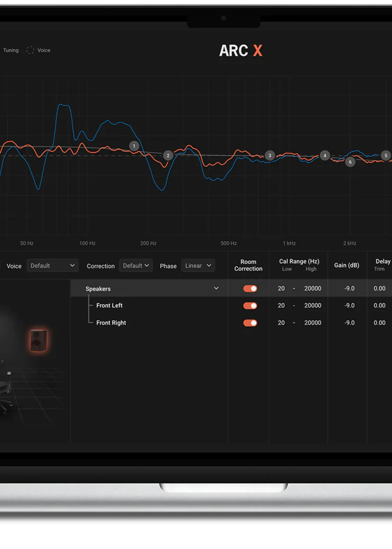392x549 pixels.
Task: Click the 200 Hz axis label
Action: [148, 243]
